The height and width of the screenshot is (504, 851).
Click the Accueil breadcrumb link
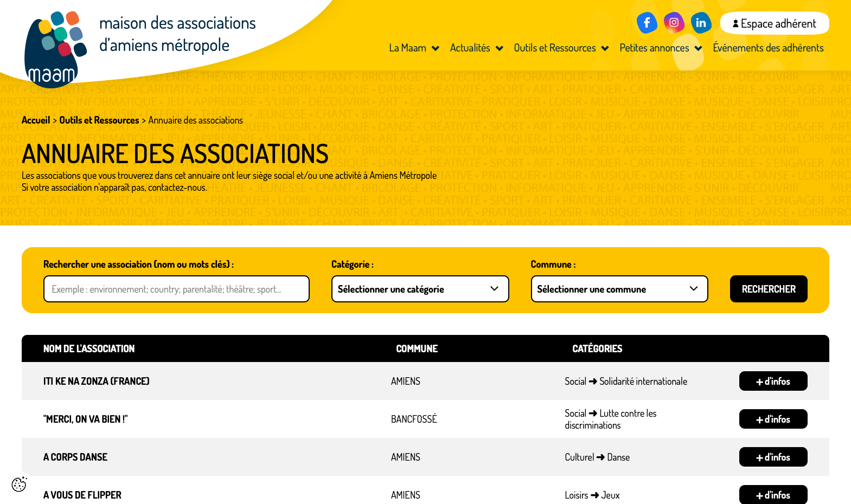(x=36, y=120)
